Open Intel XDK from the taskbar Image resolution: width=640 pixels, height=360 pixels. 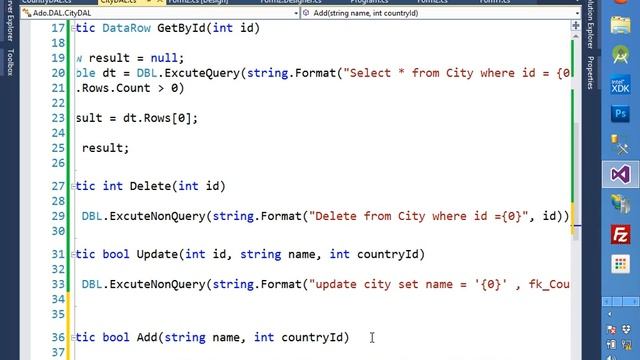click(x=620, y=85)
